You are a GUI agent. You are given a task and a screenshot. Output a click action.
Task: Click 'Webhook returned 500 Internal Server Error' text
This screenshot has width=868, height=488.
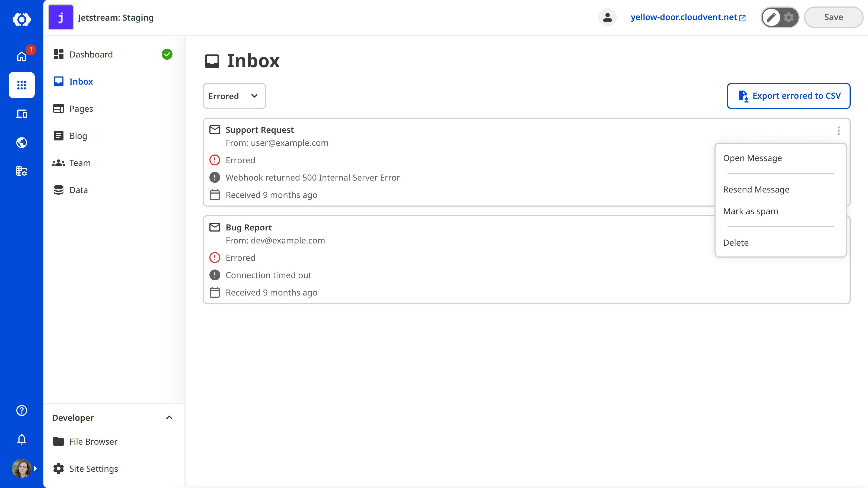pyautogui.click(x=312, y=178)
